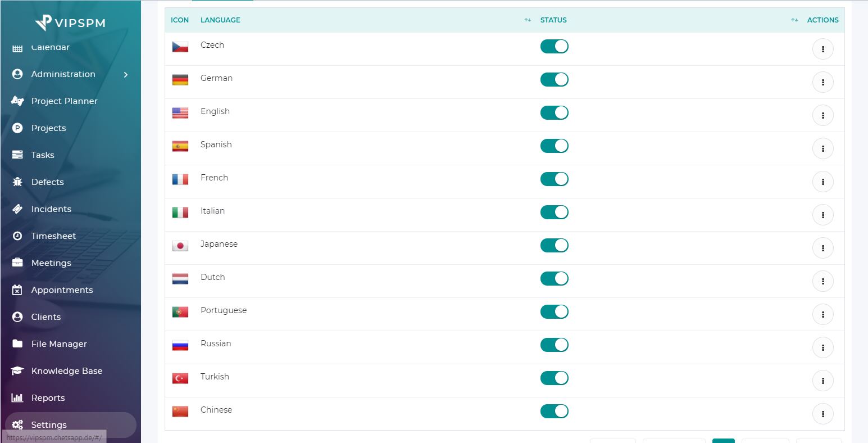
Task: Toggle the Chinese language status
Action: pyautogui.click(x=554, y=412)
